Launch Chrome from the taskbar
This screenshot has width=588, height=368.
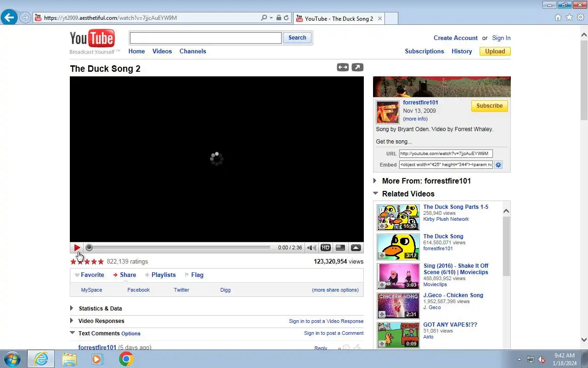(126, 359)
